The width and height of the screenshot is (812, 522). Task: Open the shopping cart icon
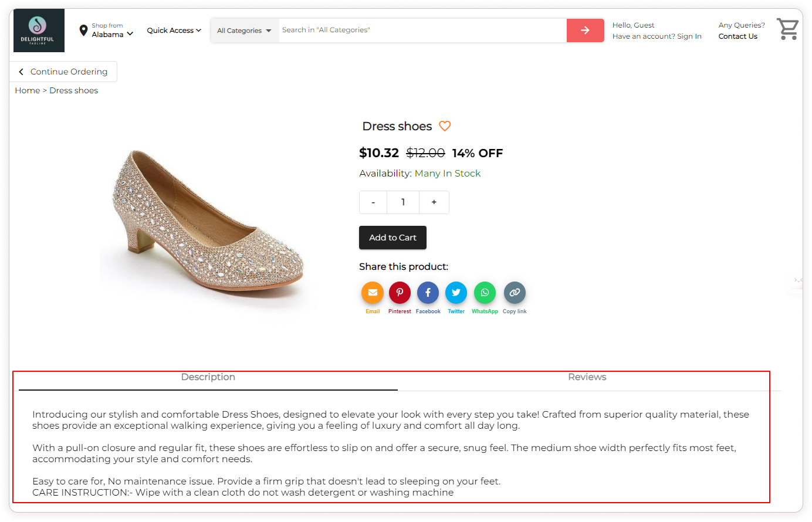[x=787, y=29]
